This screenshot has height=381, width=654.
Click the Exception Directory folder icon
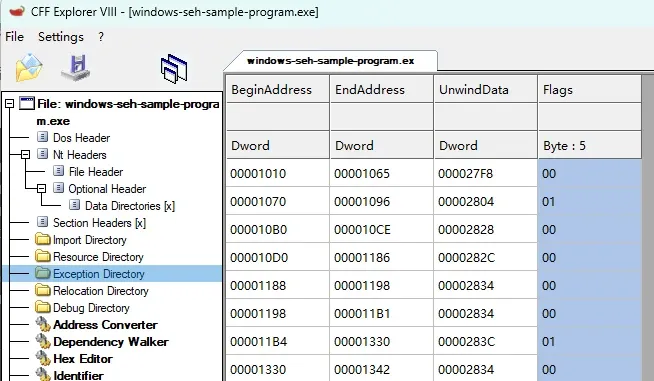click(x=43, y=273)
